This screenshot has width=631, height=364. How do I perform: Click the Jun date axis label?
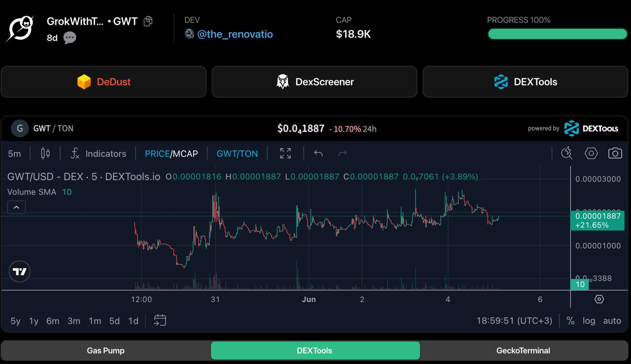309,299
